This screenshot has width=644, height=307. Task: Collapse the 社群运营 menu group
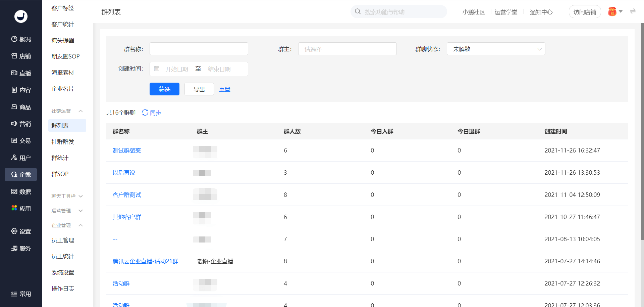tap(80, 111)
